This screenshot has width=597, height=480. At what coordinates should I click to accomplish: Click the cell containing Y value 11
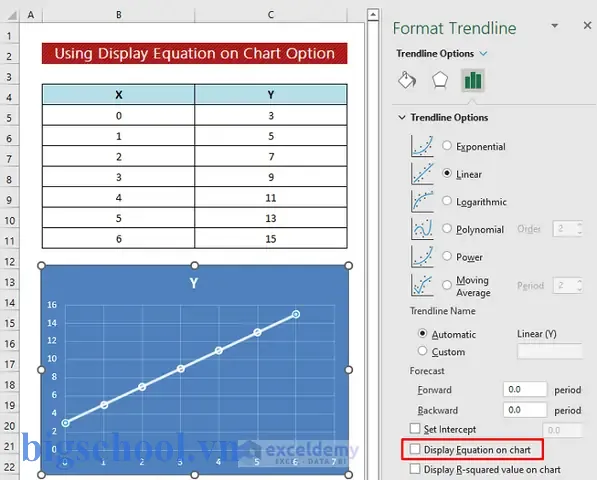click(x=271, y=198)
